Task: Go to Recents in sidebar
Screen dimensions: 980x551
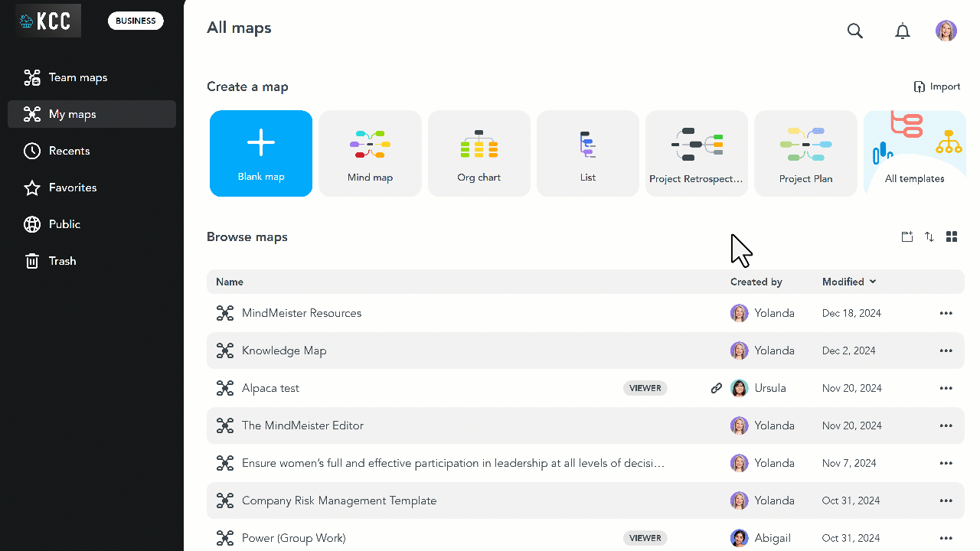Action: [x=92, y=151]
